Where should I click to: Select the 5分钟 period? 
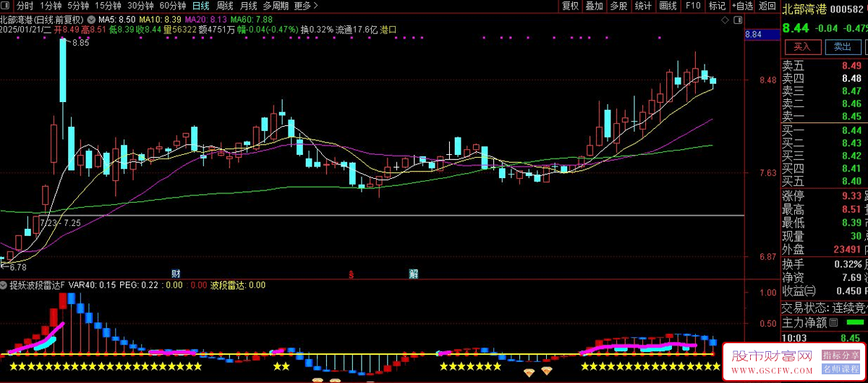79,6
